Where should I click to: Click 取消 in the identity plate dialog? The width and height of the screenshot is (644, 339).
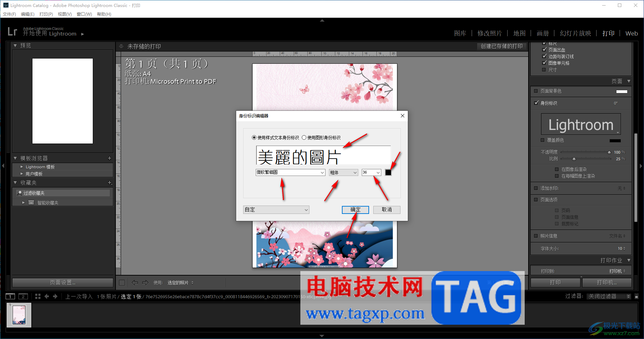pyautogui.click(x=387, y=210)
